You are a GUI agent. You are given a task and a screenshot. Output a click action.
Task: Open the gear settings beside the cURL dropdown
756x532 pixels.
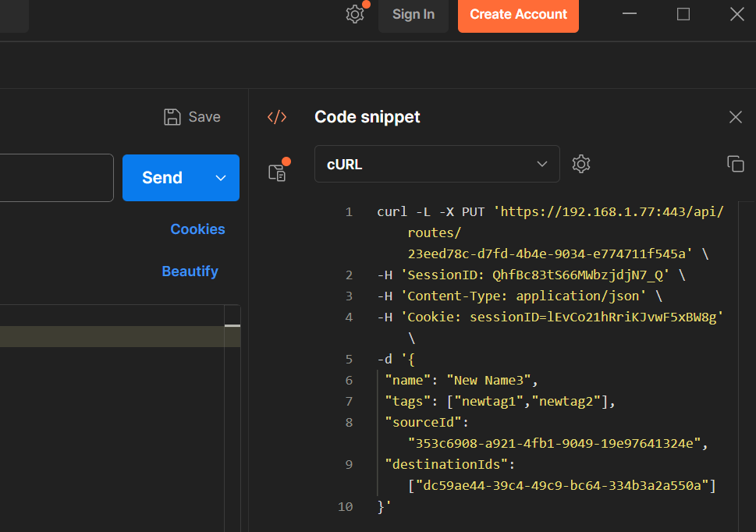click(580, 164)
